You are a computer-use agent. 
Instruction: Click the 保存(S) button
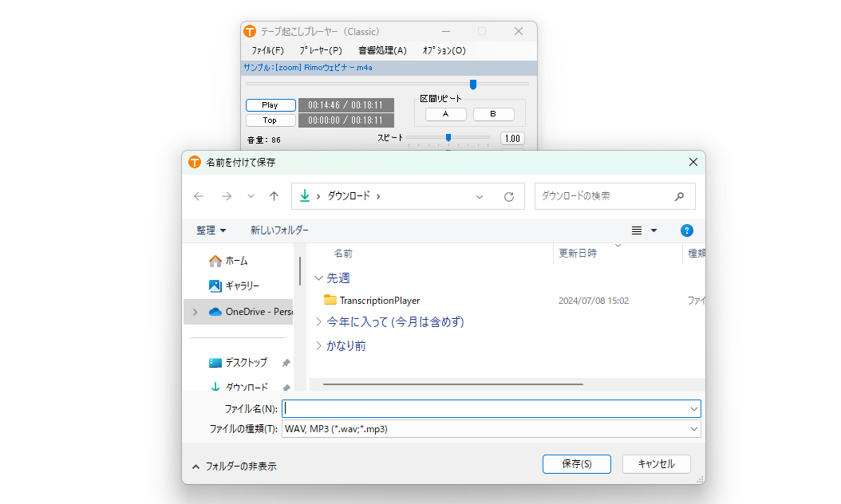pos(576,464)
